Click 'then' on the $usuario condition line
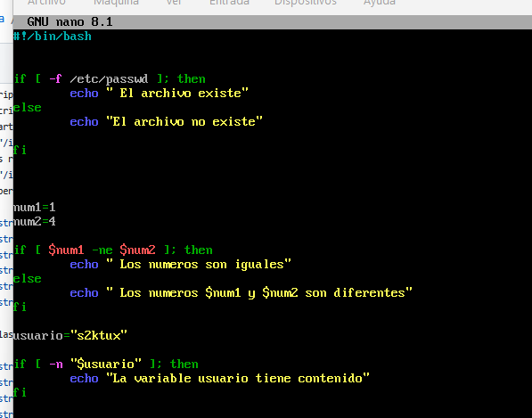 [x=184, y=364]
